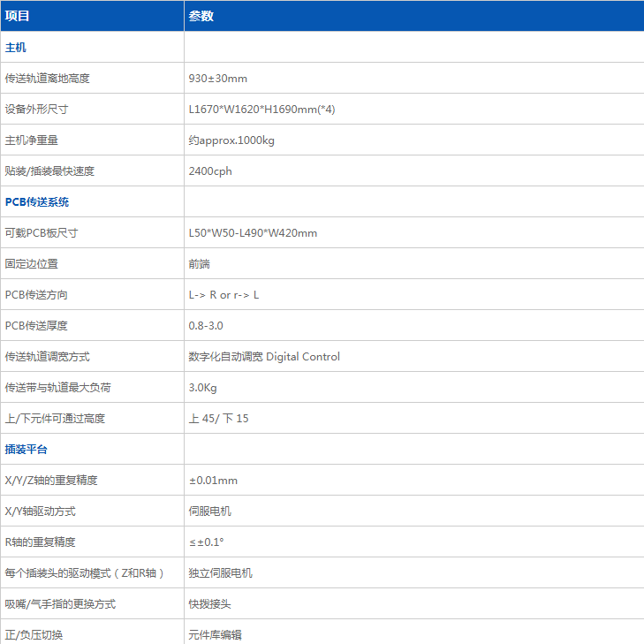Image resolution: width=644 pixels, height=644 pixels.
Task: Click the 2400cph speed value
Action: coord(210,171)
